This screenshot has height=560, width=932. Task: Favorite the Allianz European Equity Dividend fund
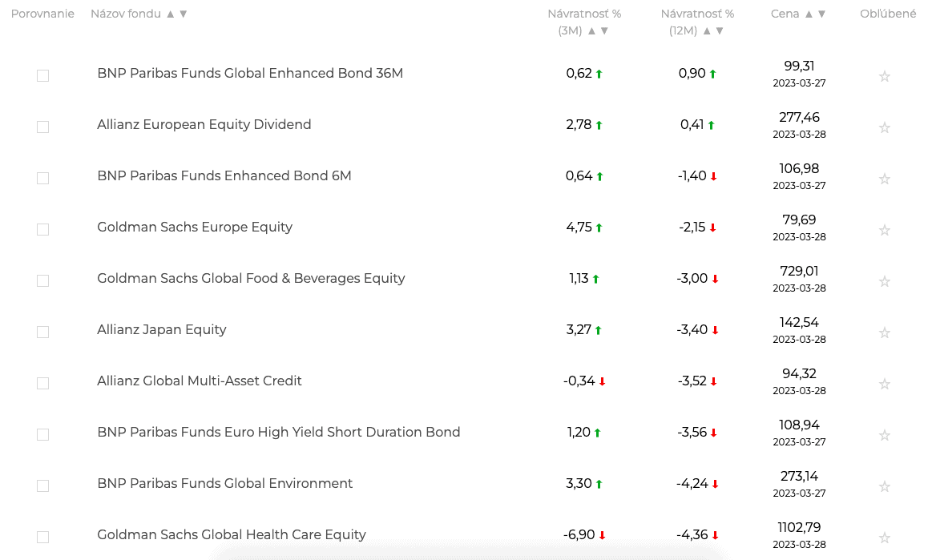885,128
